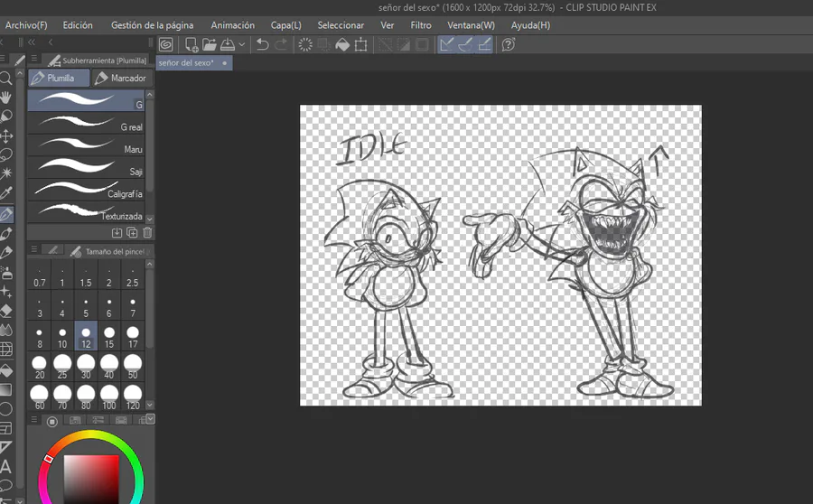Set brush size to 12
Image resolution: width=813 pixels, height=504 pixels.
coord(86,337)
